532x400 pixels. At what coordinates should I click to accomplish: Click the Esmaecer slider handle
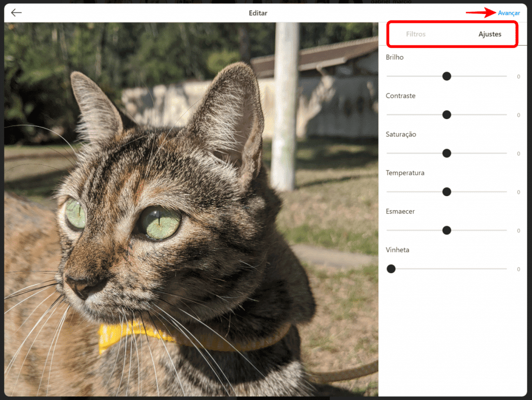pyautogui.click(x=446, y=230)
